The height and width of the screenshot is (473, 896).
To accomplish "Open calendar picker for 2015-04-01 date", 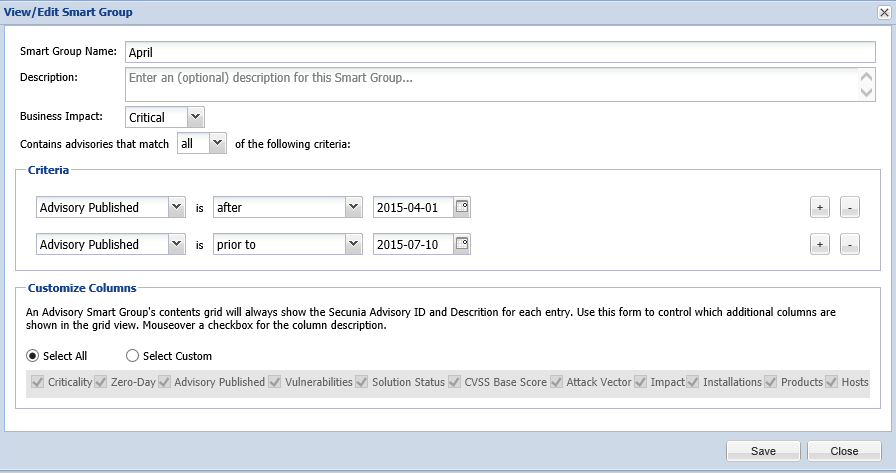I will coord(461,208).
